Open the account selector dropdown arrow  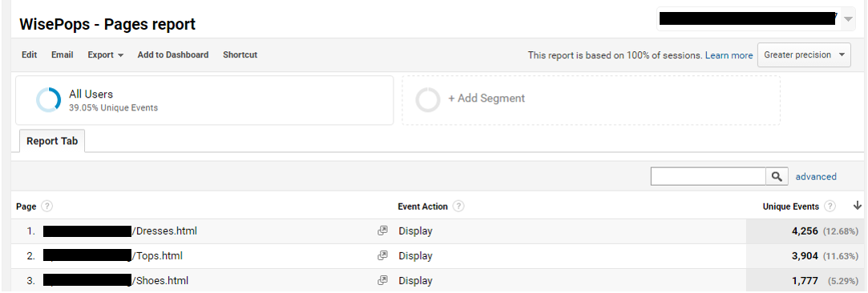849,18
